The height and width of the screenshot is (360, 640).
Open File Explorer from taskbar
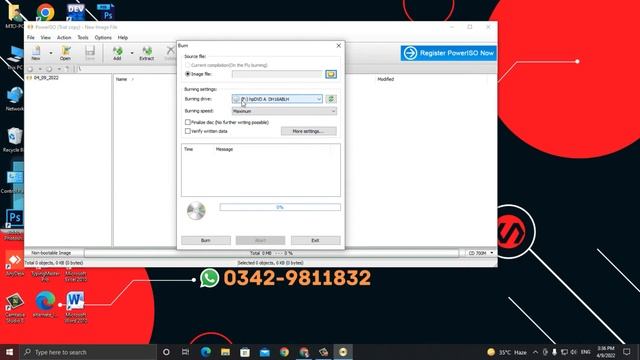[x=225, y=352]
